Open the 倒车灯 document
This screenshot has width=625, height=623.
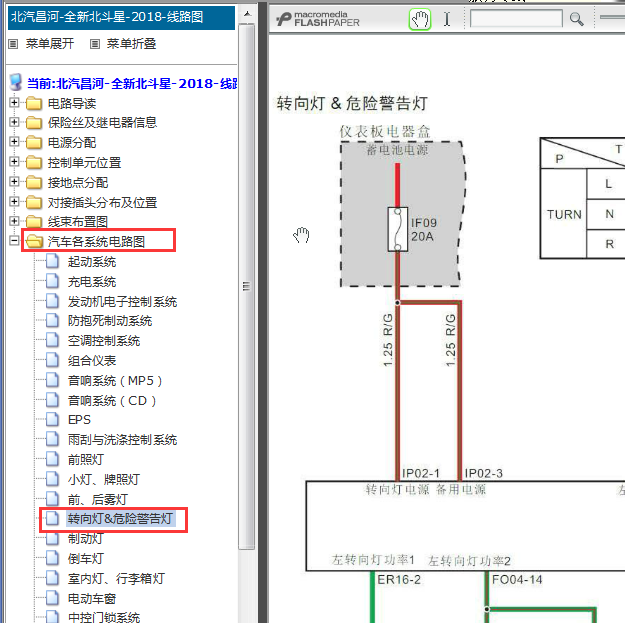85,558
